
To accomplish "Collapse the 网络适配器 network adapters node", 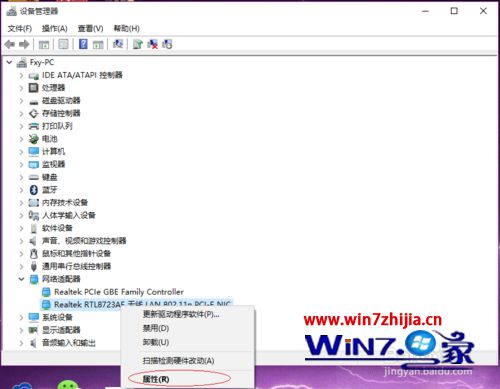I will 21,279.
